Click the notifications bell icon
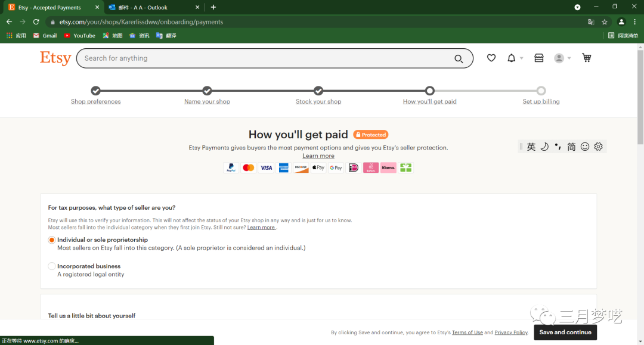 click(512, 58)
